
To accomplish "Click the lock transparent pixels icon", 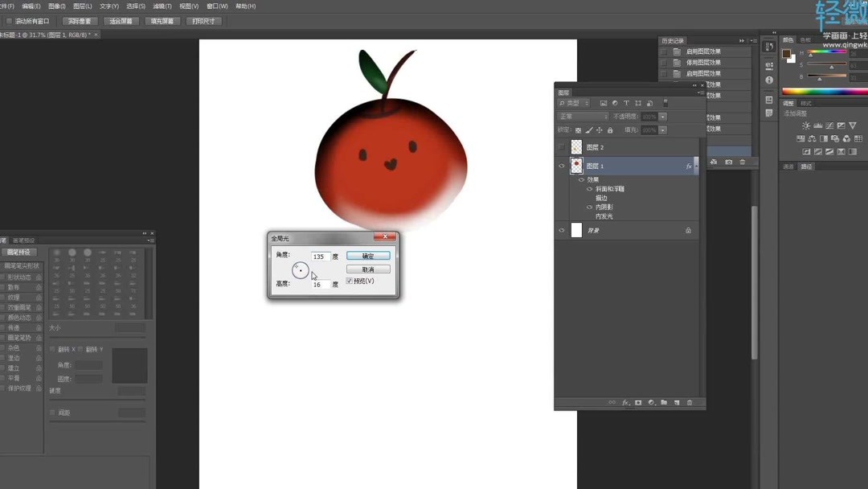I will 579,129.
